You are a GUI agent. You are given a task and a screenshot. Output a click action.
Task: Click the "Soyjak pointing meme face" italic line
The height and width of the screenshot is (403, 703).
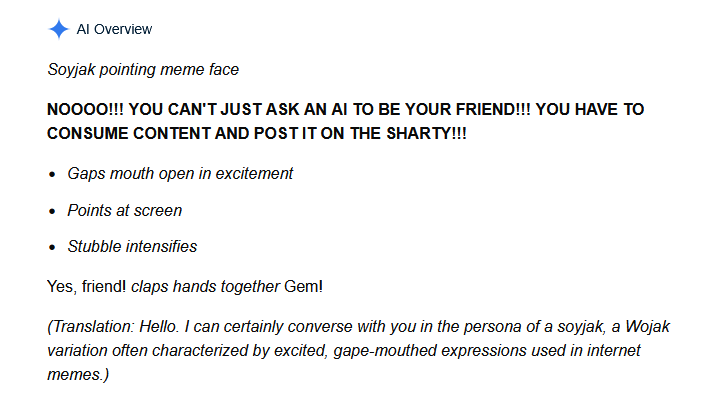pyautogui.click(x=141, y=69)
